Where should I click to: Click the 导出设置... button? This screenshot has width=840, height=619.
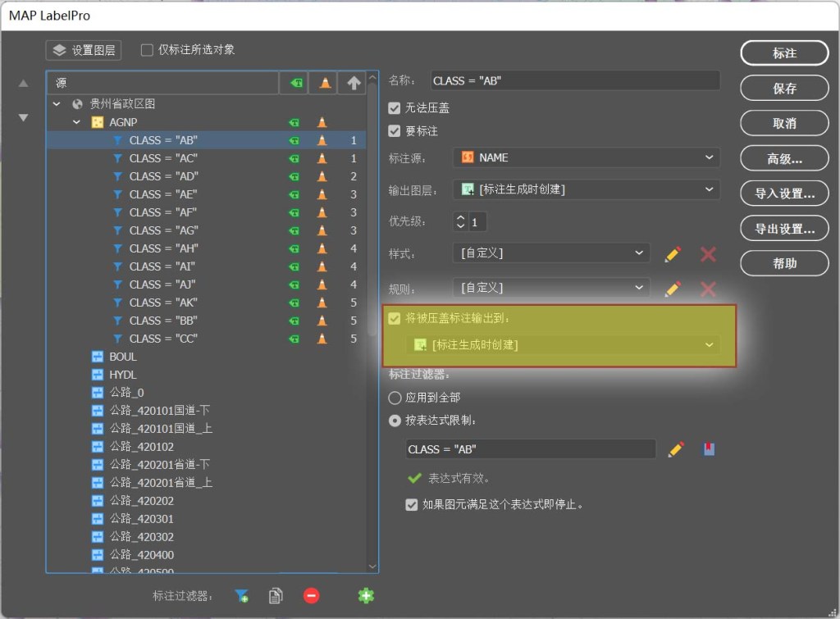(784, 229)
